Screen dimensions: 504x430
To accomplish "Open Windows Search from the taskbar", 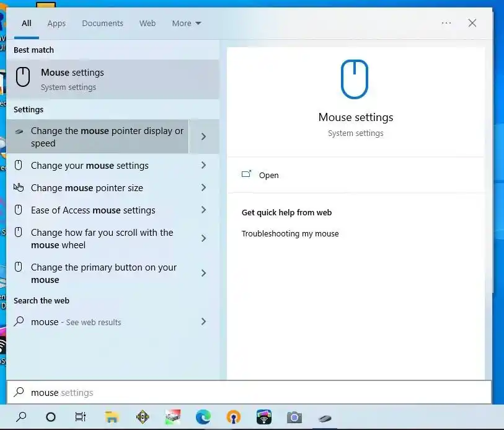I will 20,417.
